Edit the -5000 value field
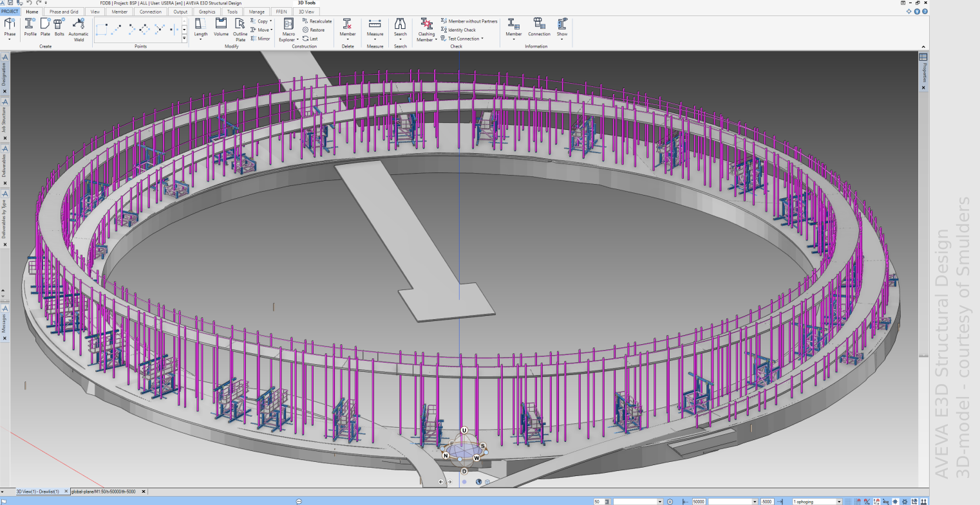 point(767,501)
